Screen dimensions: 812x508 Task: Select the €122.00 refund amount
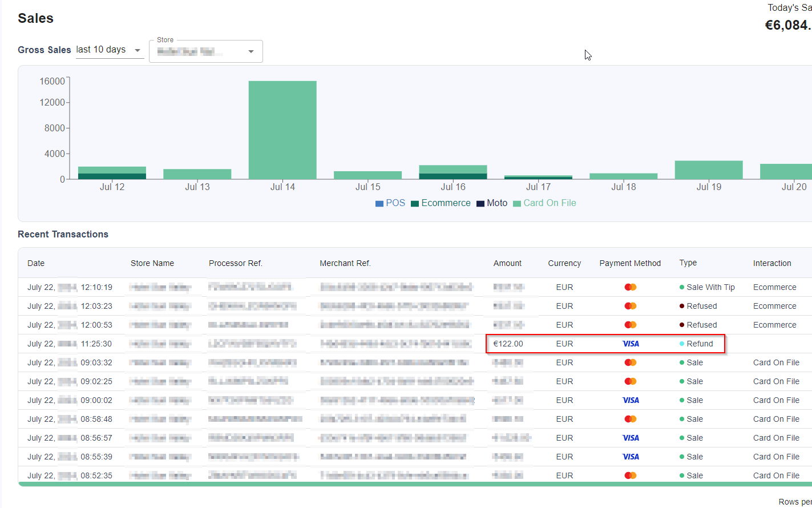coord(508,344)
